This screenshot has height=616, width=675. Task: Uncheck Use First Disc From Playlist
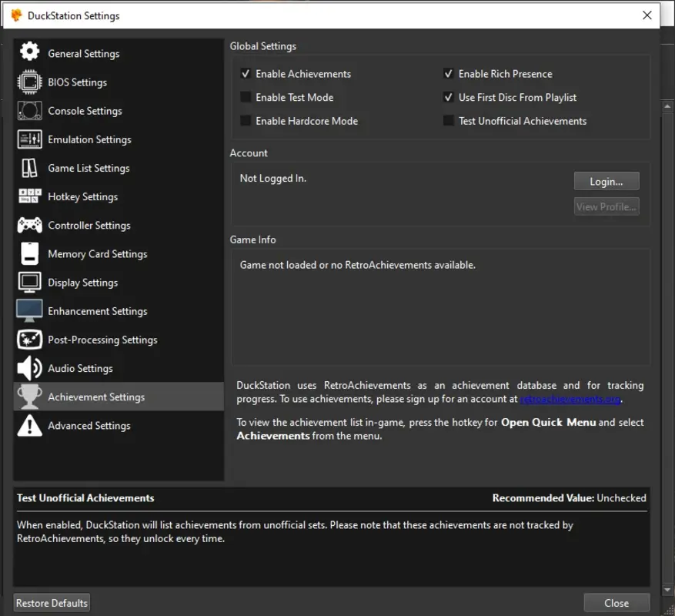(449, 97)
